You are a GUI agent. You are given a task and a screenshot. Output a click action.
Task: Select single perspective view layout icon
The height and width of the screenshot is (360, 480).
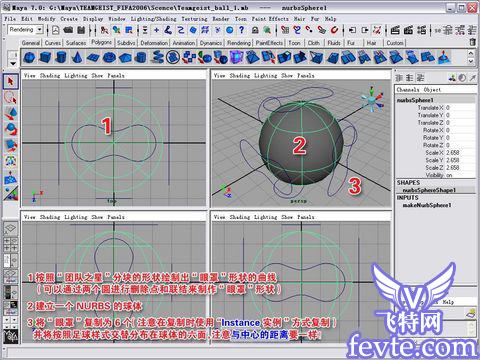pyautogui.click(x=11, y=228)
